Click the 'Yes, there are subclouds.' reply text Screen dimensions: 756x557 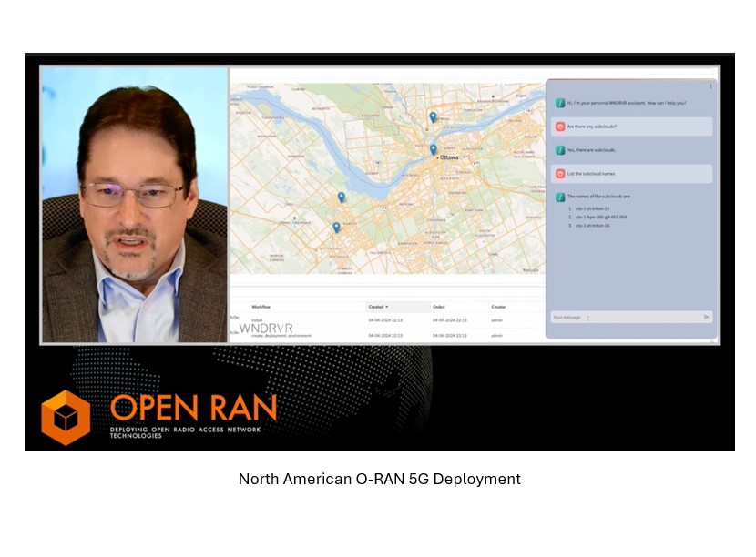click(591, 150)
